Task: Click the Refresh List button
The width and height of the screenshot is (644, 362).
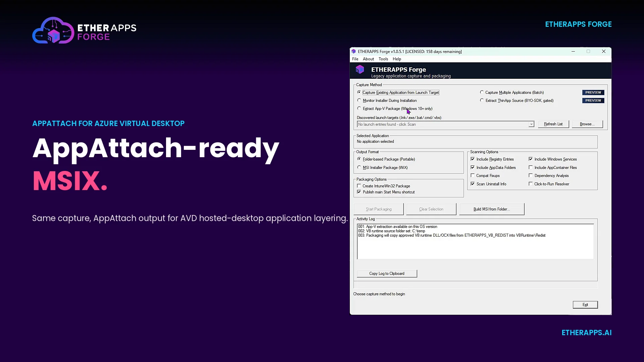Action: pos(553,124)
